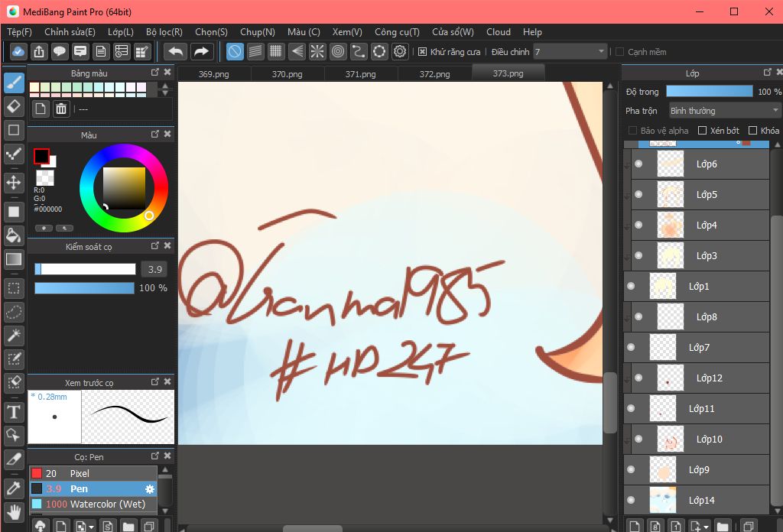Viewport: 783px width, 532px height.
Task: Select the Brush tool in the left toolbar
Action: tap(14, 83)
